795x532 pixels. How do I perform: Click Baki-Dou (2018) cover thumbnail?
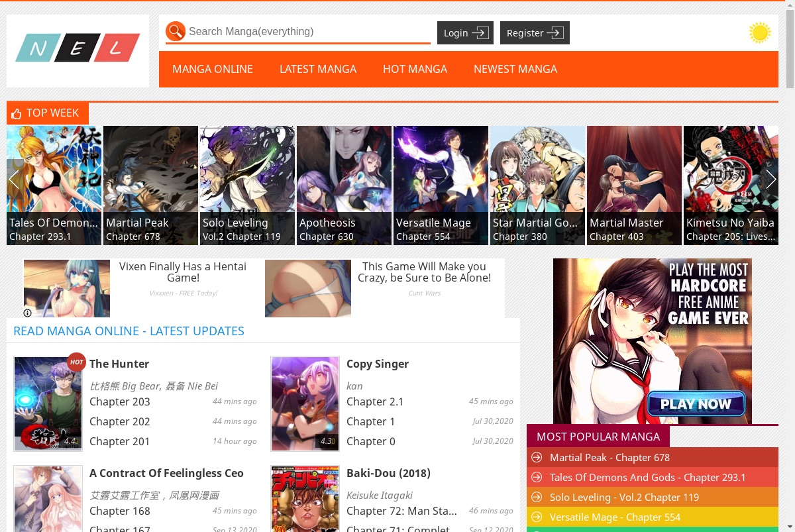[x=305, y=499]
